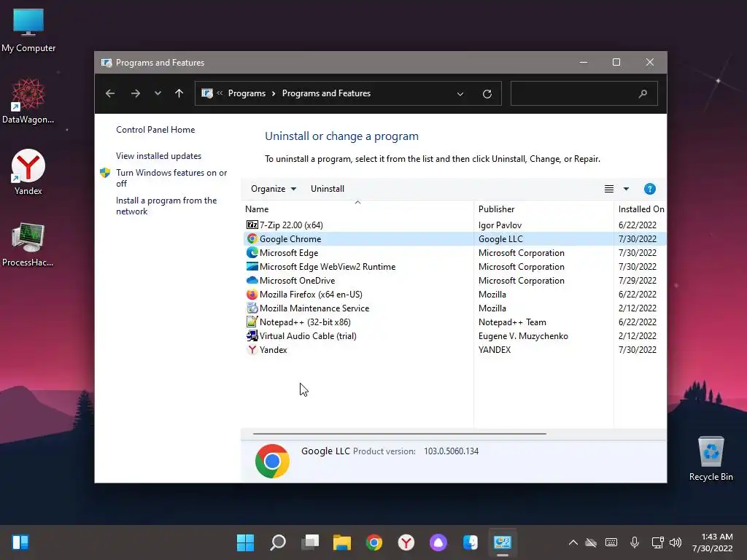747x560 pixels.
Task: Select the Recycle Bin desktop icon
Action: (x=711, y=458)
